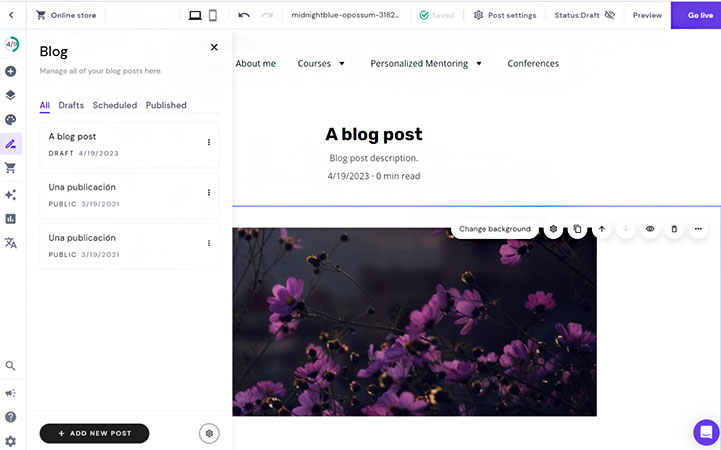
Task: Open options menu for first 'Una publicación'
Action: click(209, 193)
